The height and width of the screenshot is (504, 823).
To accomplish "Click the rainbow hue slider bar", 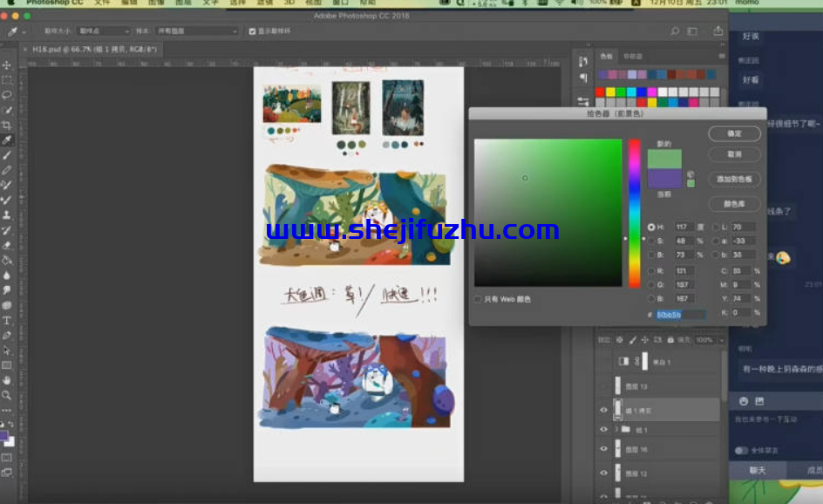I will (x=635, y=213).
